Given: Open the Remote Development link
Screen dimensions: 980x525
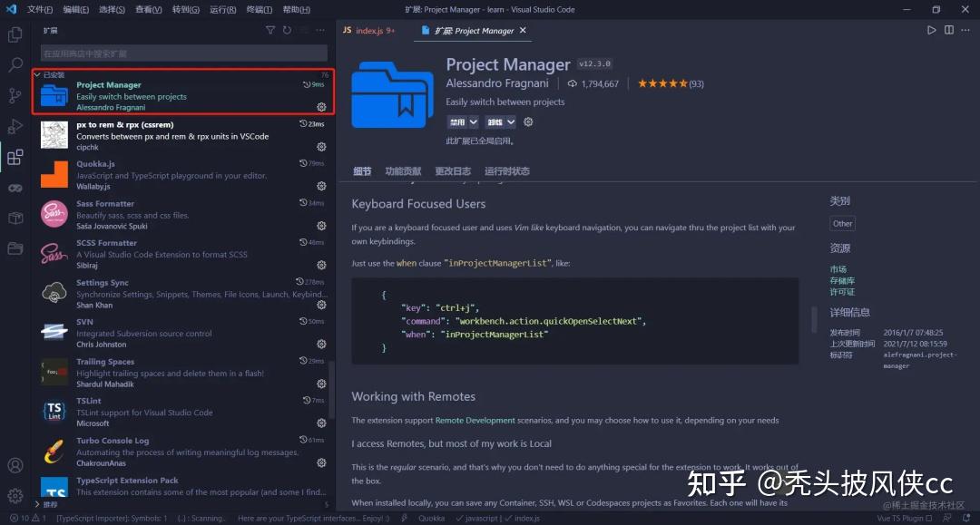Looking at the screenshot, I should click(475, 420).
